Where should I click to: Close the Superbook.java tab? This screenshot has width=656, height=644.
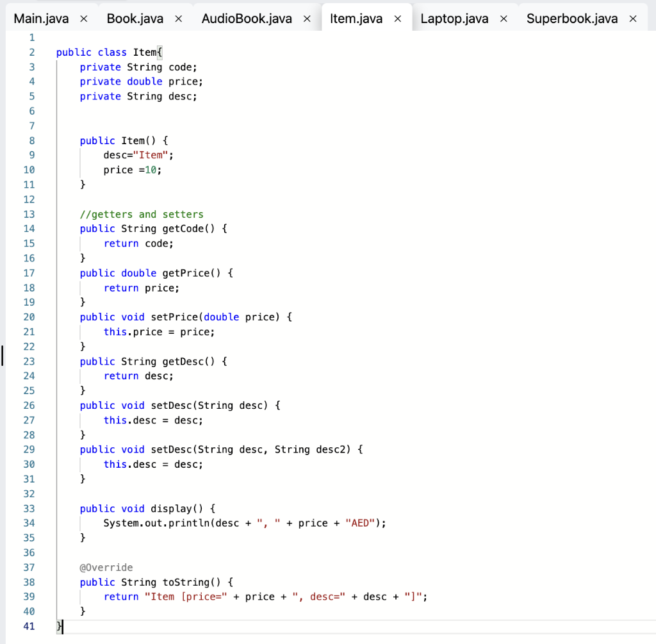coord(632,19)
